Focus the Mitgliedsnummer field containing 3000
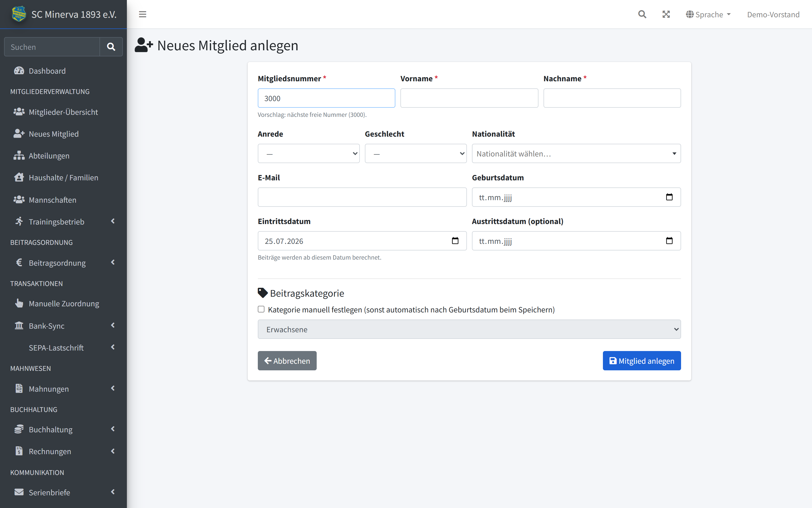Viewport: 812px width, 508px height. (326, 98)
